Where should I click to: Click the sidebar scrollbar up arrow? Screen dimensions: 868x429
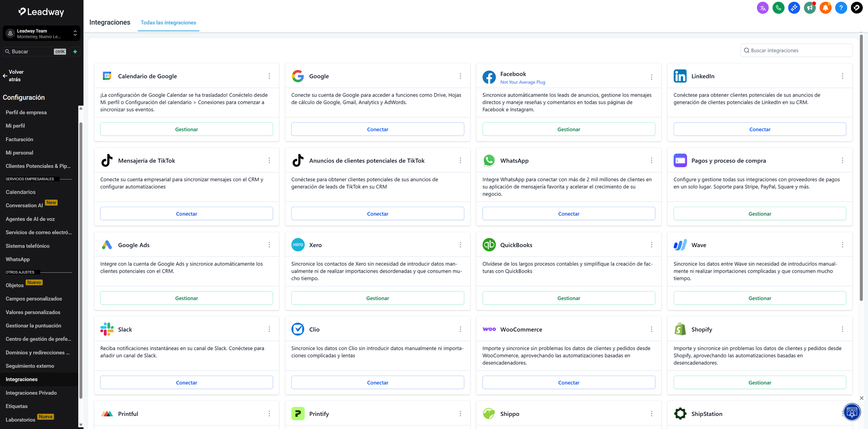[x=81, y=109]
